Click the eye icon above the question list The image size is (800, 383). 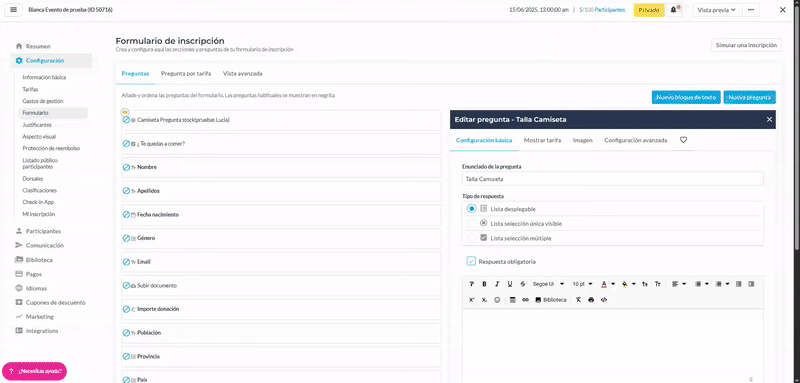pyautogui.click(x=125, y=111)
